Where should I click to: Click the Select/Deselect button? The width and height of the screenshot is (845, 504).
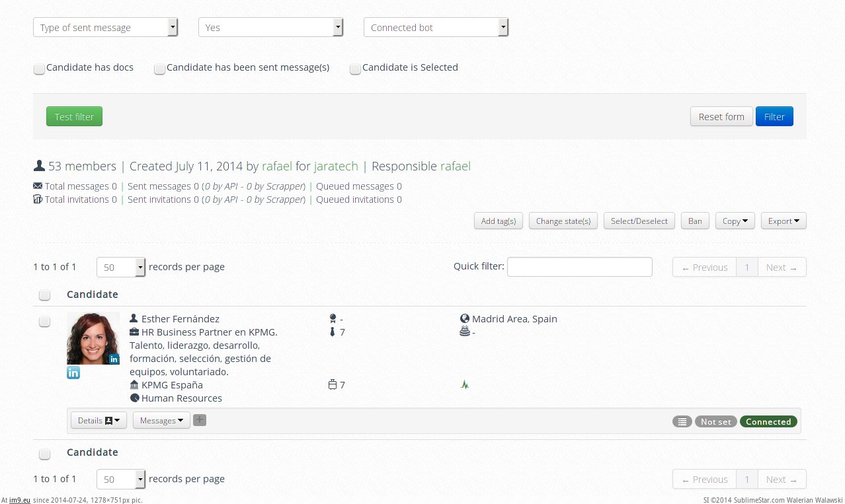pos(639,221)
